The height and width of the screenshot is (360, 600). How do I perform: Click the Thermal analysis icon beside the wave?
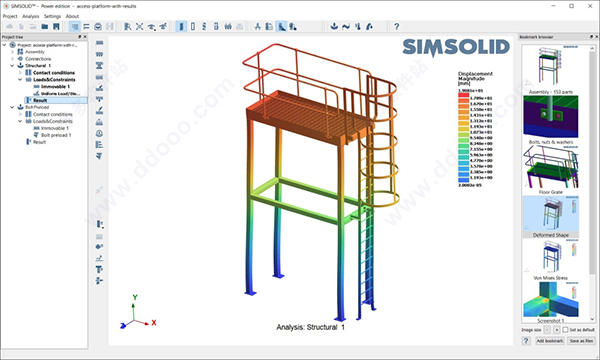coord(357,26)
